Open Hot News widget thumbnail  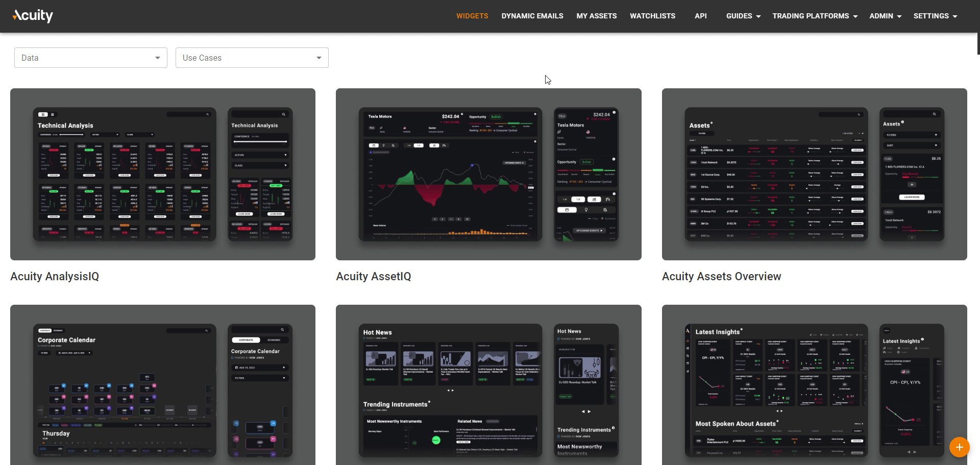click(x=488, y=385)
